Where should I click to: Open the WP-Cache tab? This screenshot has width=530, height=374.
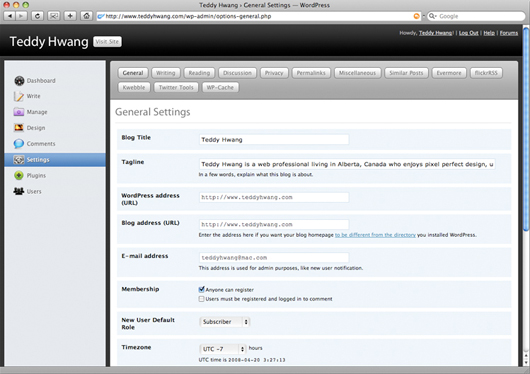(220, 88)
